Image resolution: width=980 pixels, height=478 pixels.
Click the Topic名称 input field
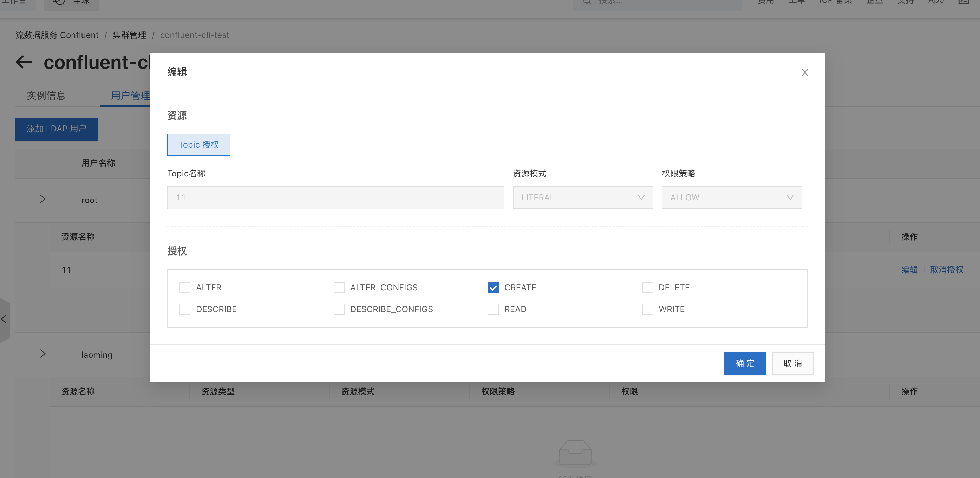[335, 198]
